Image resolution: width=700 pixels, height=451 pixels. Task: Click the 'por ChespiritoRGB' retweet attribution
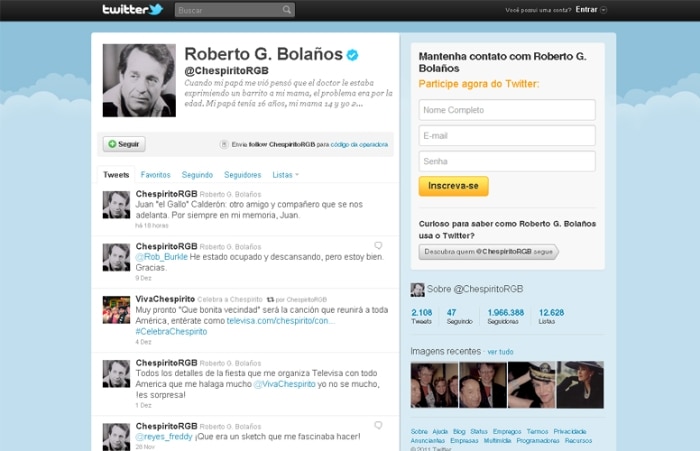[301, 300]
